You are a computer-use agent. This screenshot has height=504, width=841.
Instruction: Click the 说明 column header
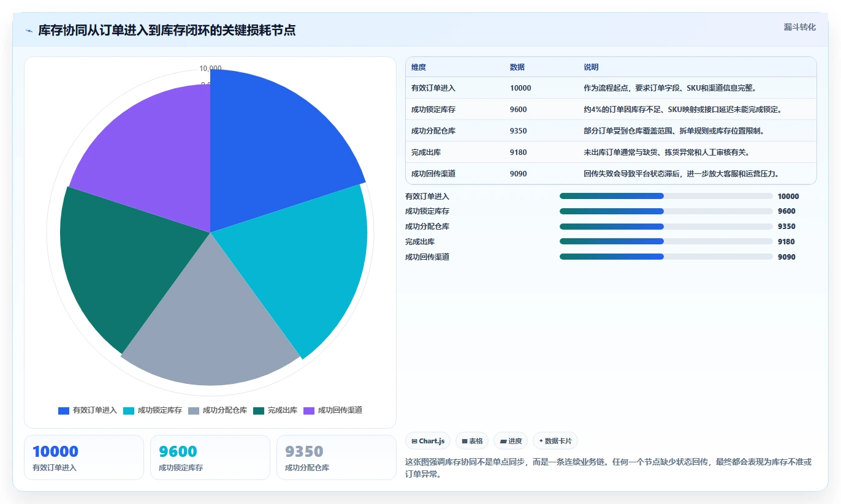pyautogui.click(x=591, y=67)
